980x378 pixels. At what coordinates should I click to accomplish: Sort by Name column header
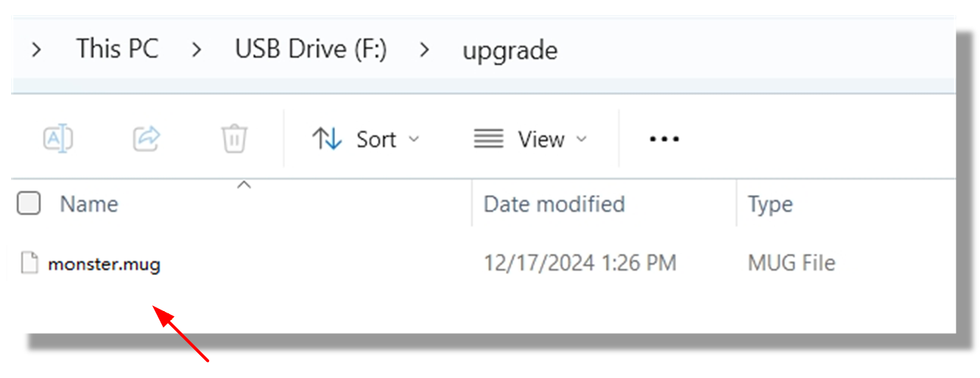click(88, 204)
